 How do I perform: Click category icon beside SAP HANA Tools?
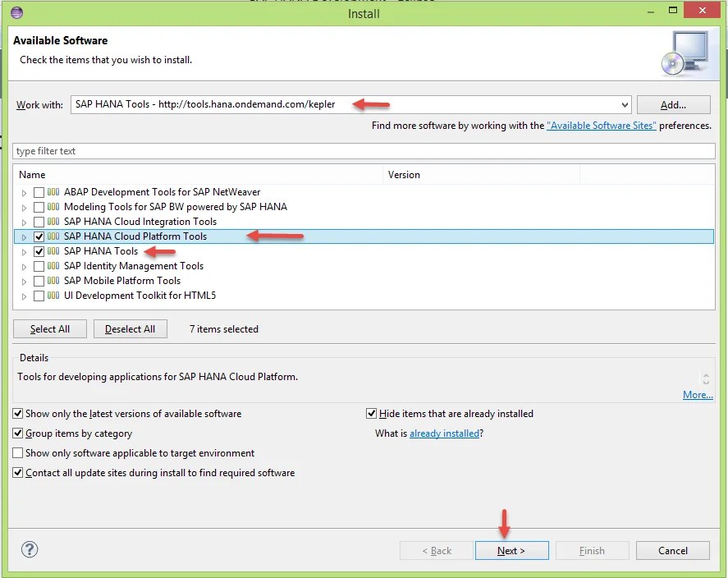[53, 251]
